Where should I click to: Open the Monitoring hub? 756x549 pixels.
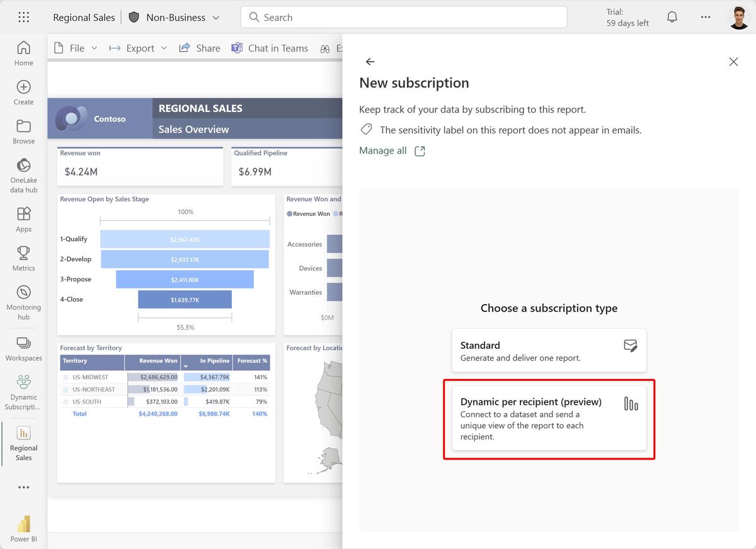tap(23, 300)
